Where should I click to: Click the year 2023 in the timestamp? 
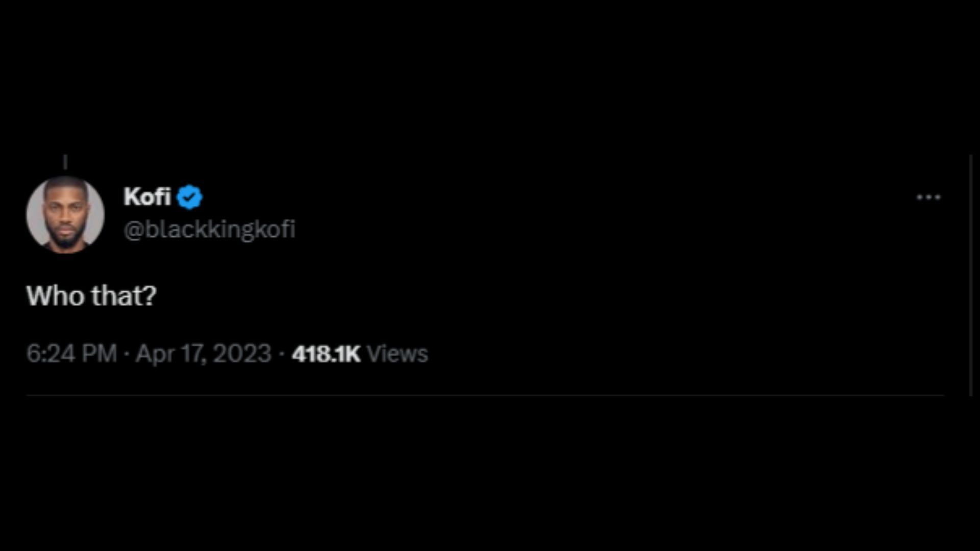pyautogui.click(x=242, y=354)
